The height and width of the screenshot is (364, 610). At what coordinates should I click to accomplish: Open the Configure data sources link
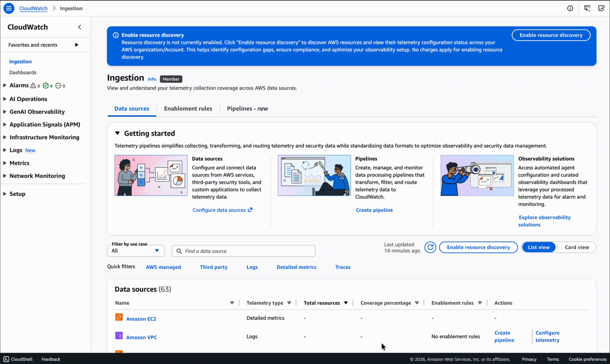pos(222,210)
